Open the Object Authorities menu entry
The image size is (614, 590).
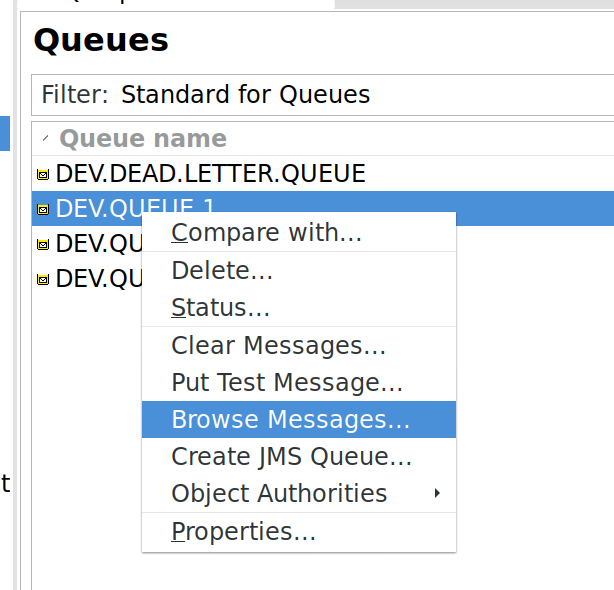point(279,494)
